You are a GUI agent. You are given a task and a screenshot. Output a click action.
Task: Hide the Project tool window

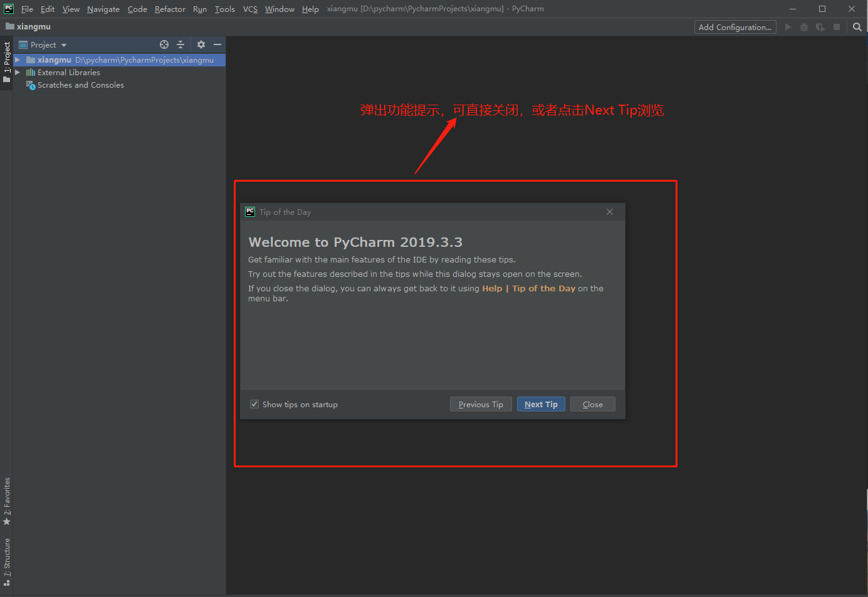coord(217,44)
